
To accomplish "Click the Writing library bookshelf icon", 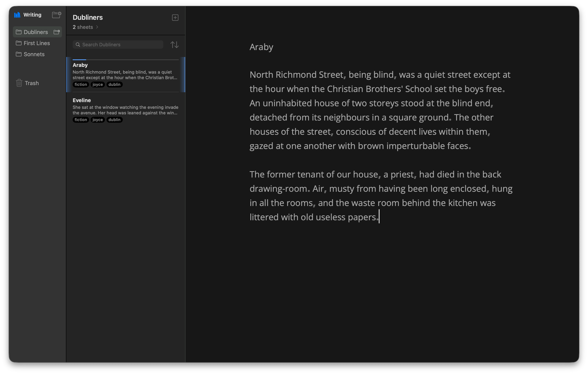I will click(17, 15).
